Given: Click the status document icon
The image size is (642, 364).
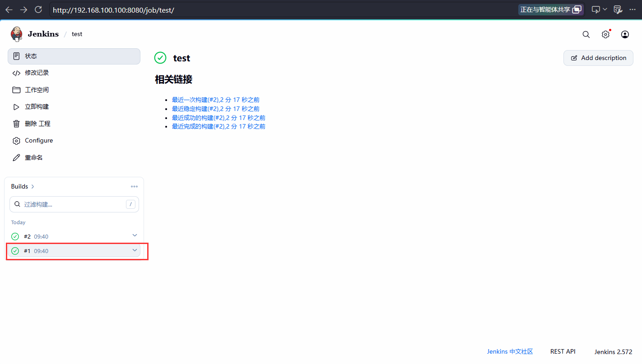Looking at the screenshot, I should tap(16, 56).
